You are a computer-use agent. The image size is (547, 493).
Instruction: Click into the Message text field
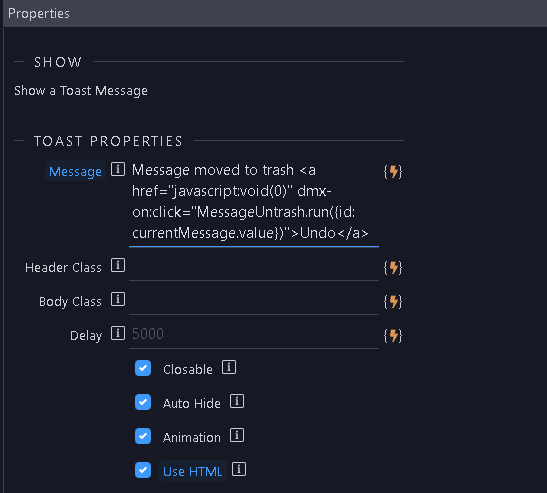pyautogui.click(x=254, y=202)
